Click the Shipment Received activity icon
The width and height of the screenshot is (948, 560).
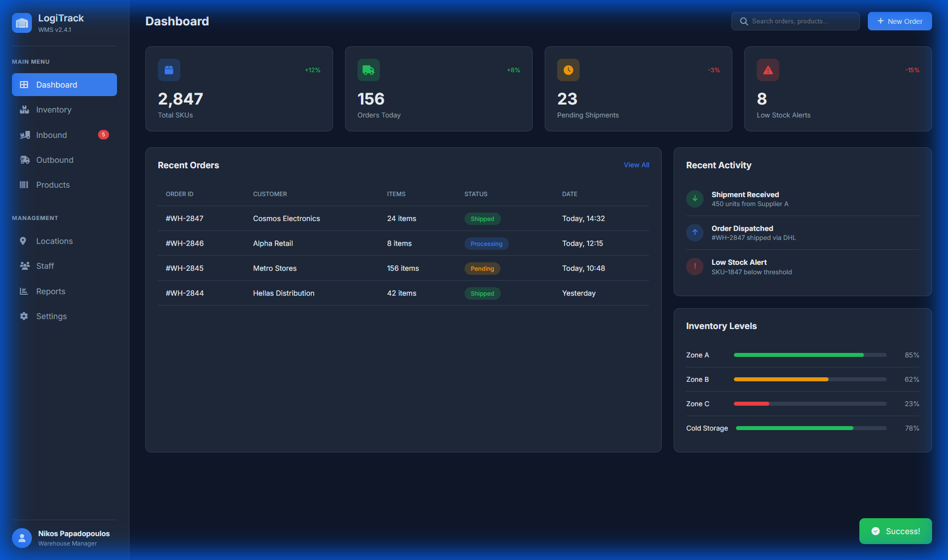(x=695, y=199)
